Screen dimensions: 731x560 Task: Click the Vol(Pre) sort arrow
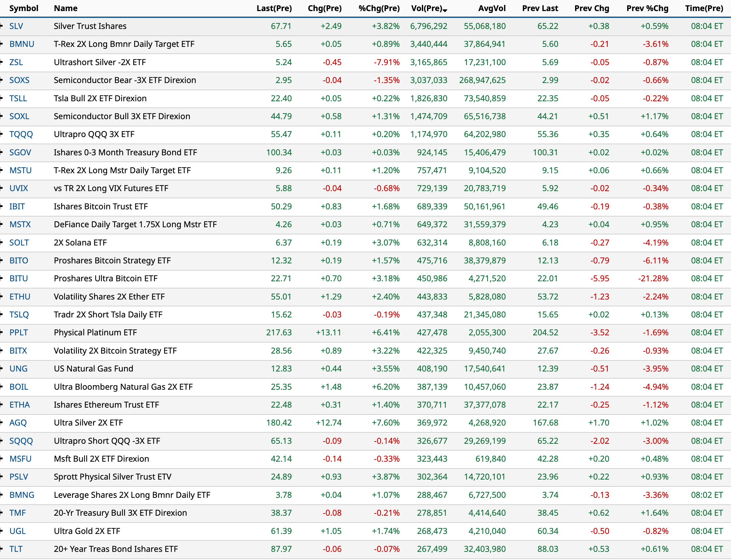(x=445, y=11)
